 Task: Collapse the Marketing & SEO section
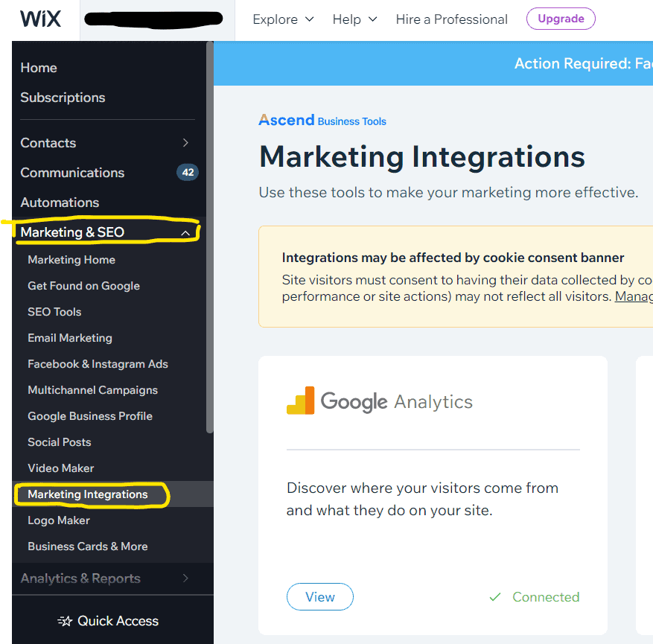tap(185, 233)
